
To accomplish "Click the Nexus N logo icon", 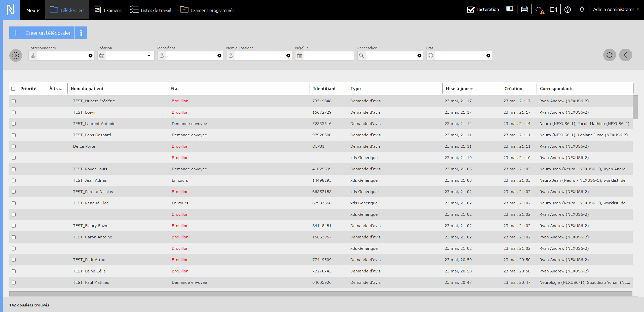I will tap(10, 10).
